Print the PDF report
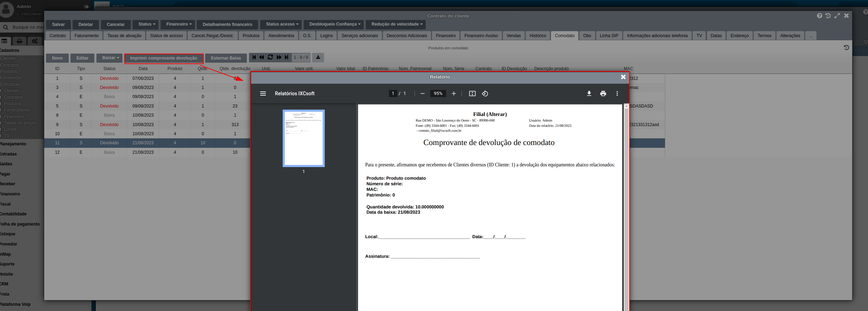 click(x=603, y=94)
